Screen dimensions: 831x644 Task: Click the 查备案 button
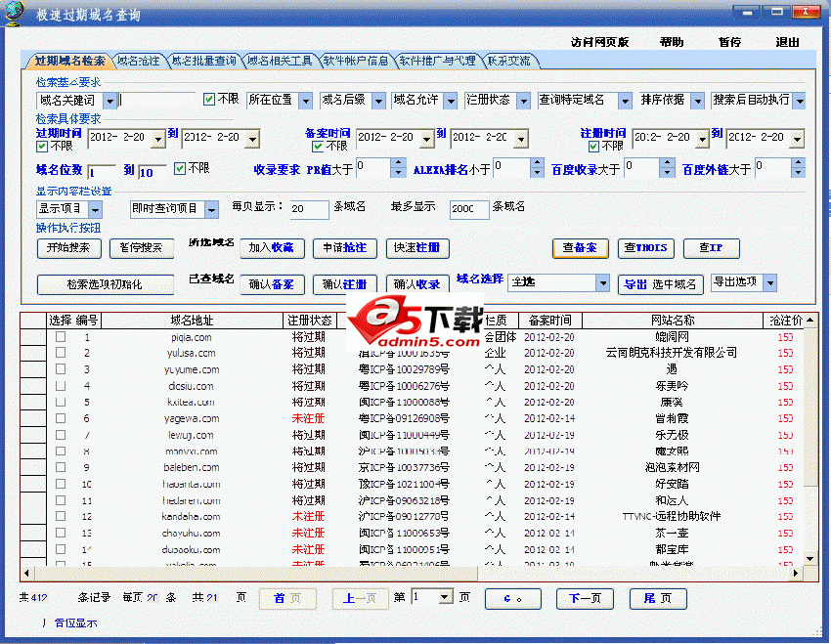[580, 248]
